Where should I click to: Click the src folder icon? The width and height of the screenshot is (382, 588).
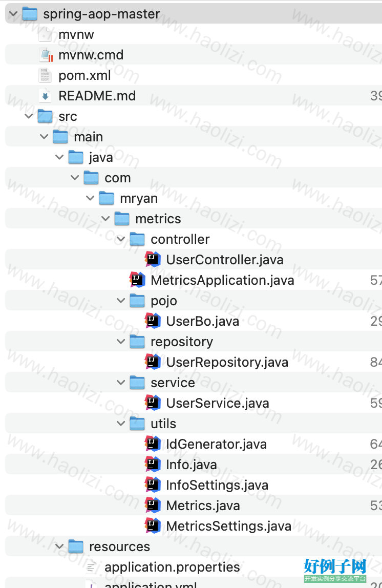[x=45, y=116]
